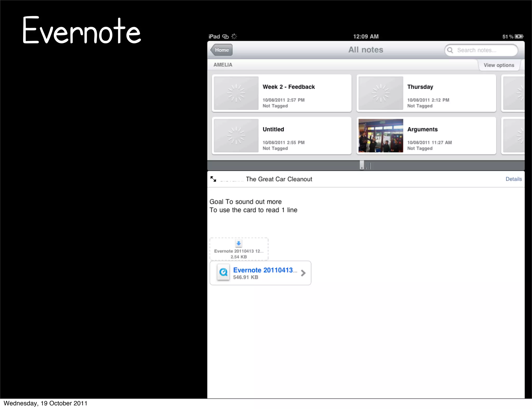Select the Week 2 - Feedback thumbnail
532x409 pixels.
pyautogui.click(x=236, y=93)
